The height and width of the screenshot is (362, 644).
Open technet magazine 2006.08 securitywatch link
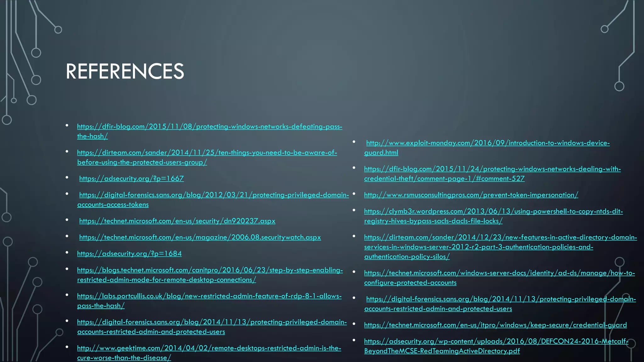click(200, 237)
